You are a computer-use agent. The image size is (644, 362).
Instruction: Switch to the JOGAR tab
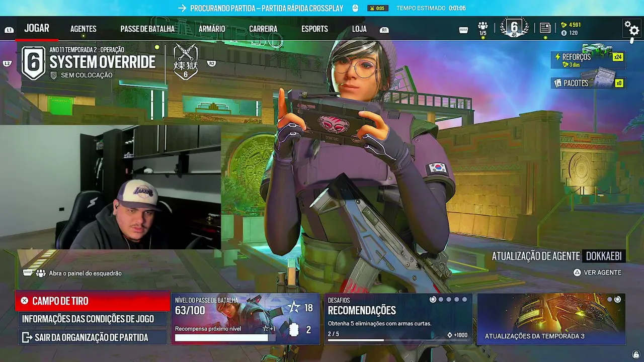(37, 28)
